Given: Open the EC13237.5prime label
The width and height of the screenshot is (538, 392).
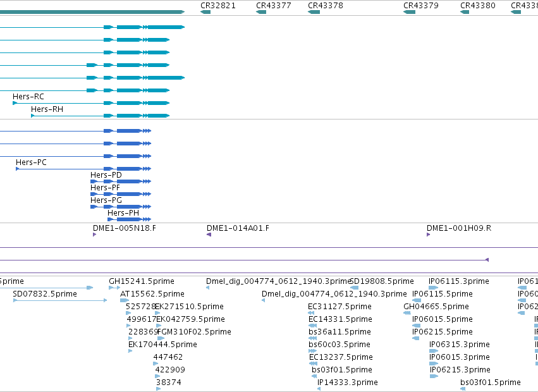Looking at the screenshot, I should [341, 357].
